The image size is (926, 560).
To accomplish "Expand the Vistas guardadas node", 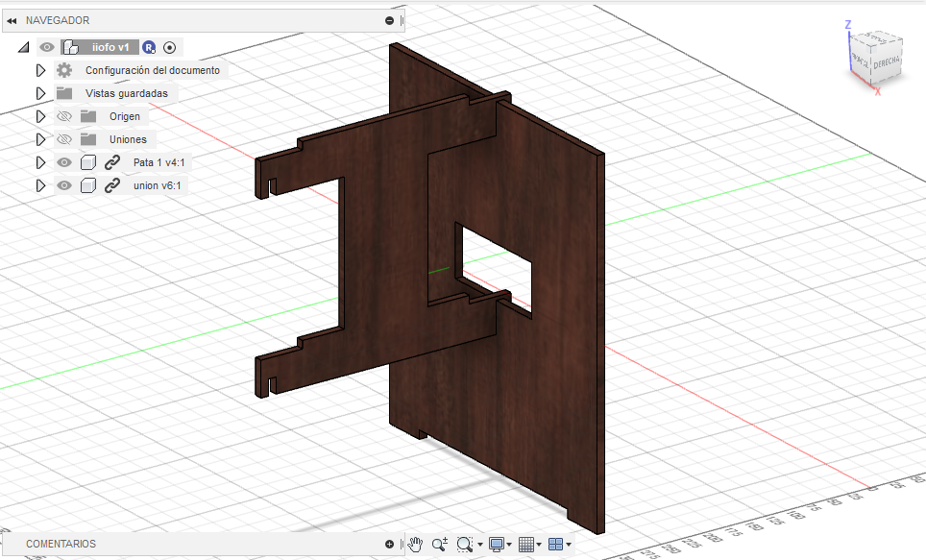I will click(x=40, y=93).
